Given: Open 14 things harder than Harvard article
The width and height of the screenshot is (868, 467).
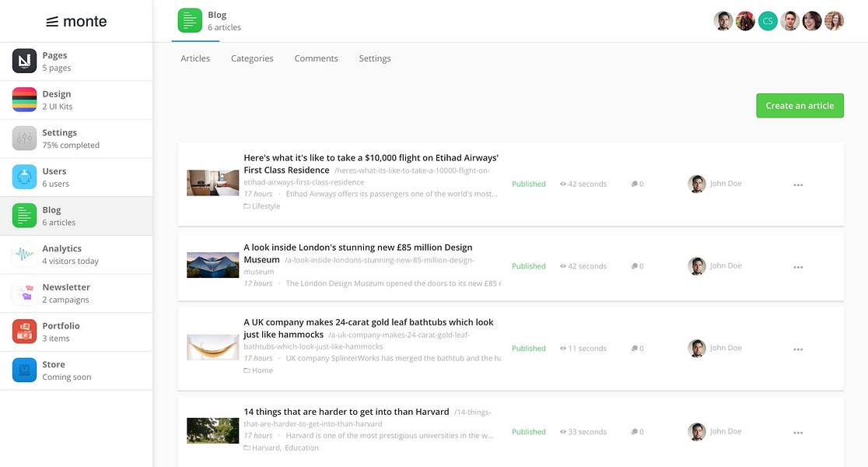Looking at the screenshot, I should click(x=346, y=412).
